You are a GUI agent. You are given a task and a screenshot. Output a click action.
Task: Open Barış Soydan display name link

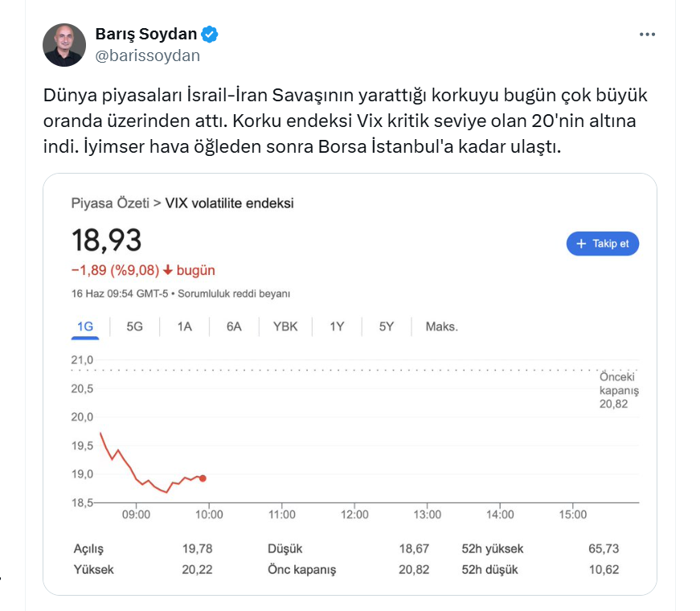pyautogui.click(x=146, y=34)
